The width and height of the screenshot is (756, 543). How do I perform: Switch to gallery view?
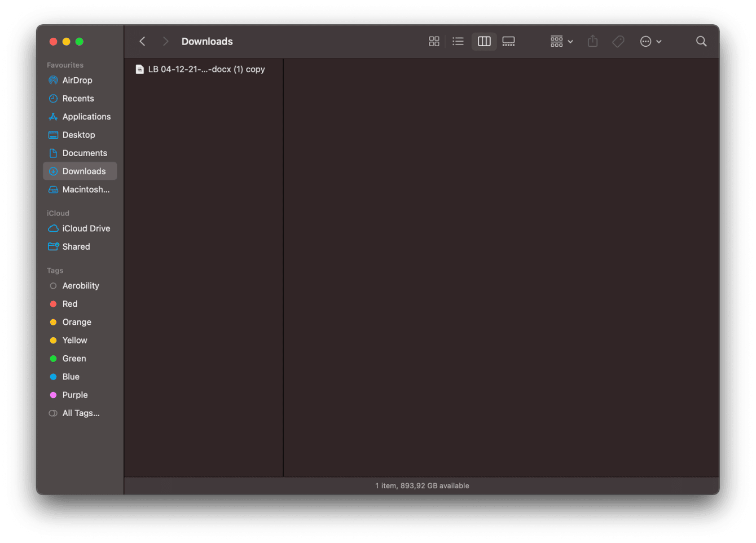tap(508, 41)
